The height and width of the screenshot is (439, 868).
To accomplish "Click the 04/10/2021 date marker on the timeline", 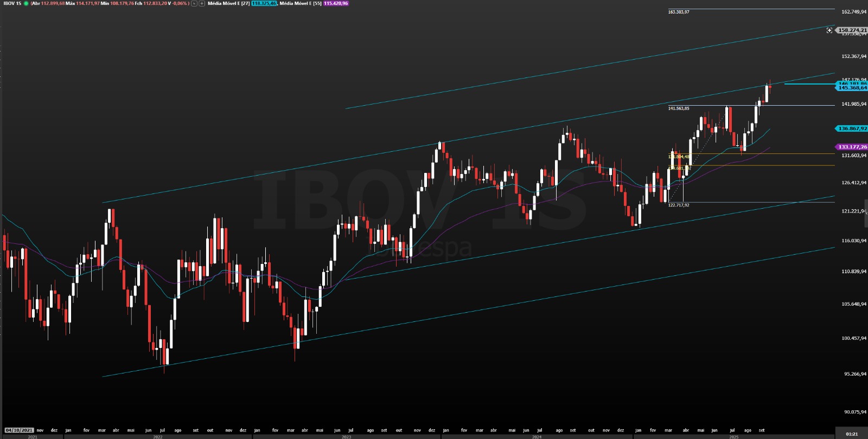I will click(19, 430).
